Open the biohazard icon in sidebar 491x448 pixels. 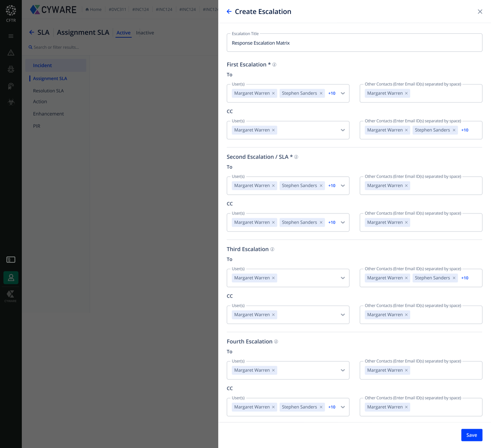(11, 102)
